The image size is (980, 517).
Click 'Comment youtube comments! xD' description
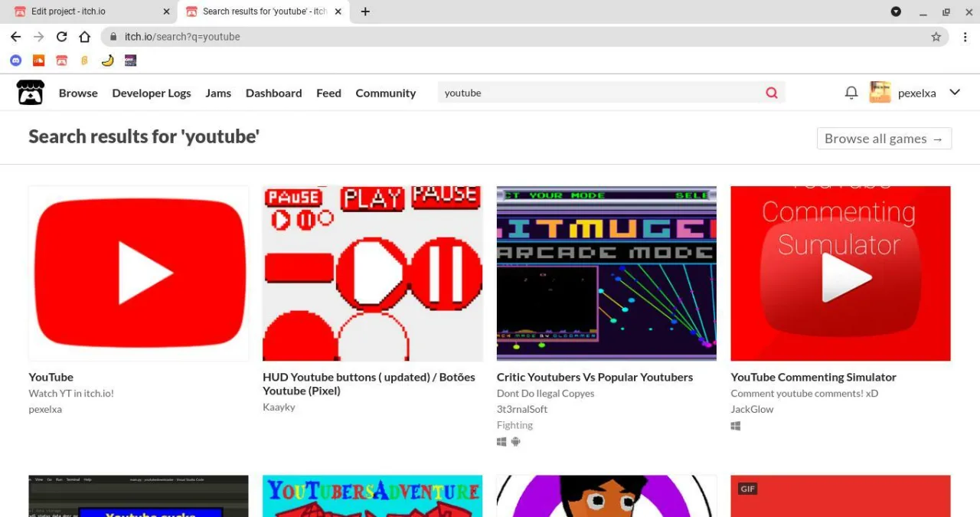[805, 393]
